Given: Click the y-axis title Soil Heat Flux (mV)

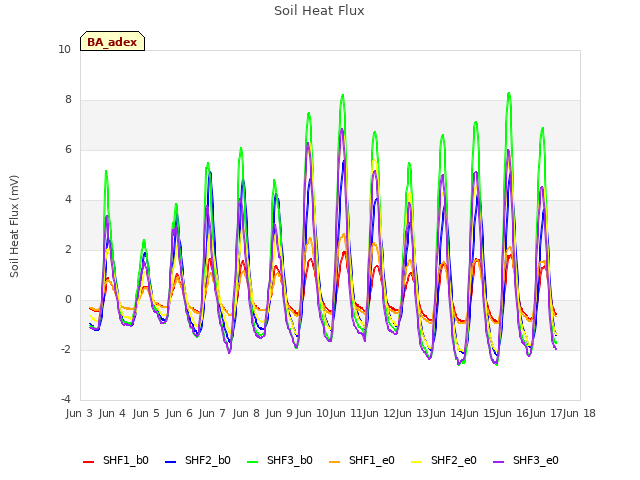Looking at the screenshot, I should (14, 226).
